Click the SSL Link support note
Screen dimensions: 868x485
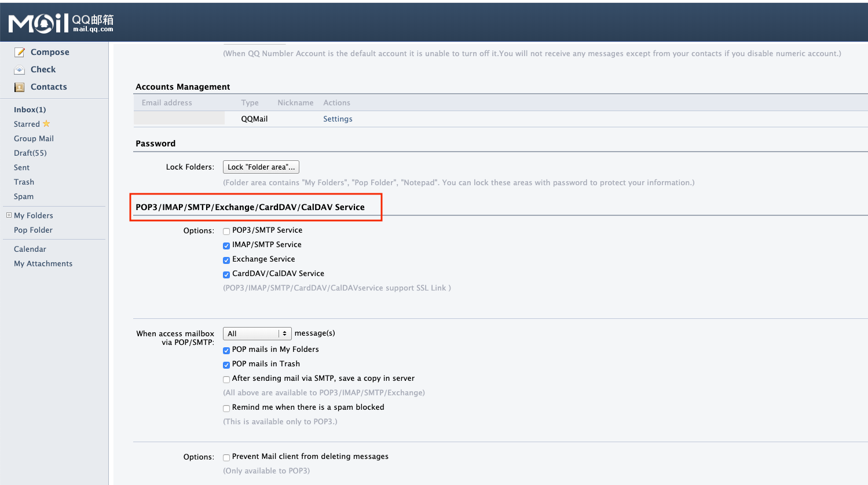coord(337,288)
